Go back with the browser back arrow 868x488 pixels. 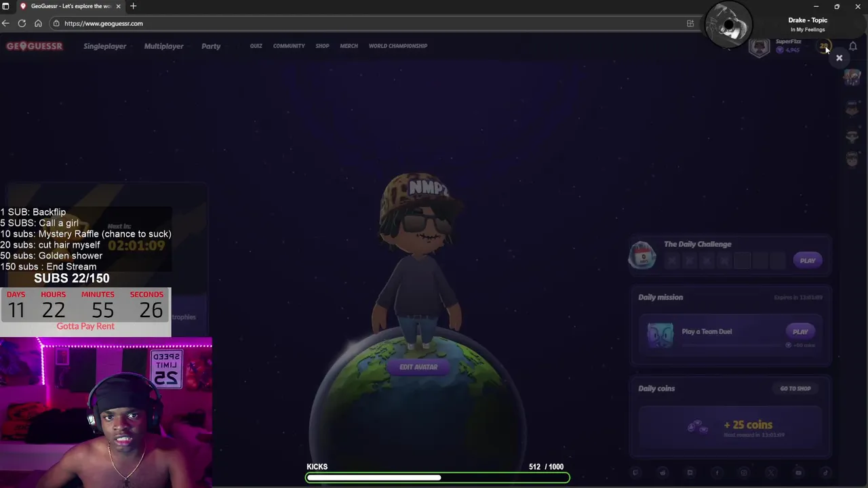[5, 23]
